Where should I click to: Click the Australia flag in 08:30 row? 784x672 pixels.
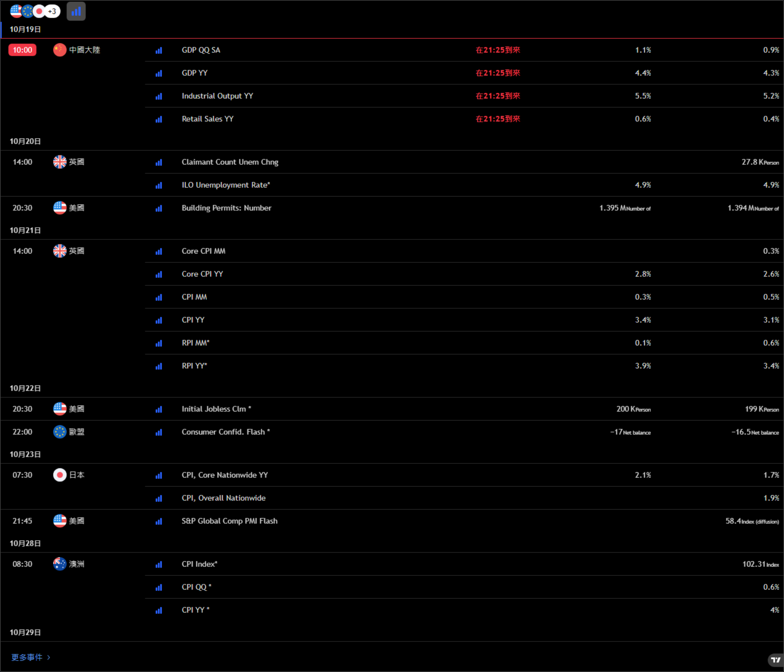60,564
